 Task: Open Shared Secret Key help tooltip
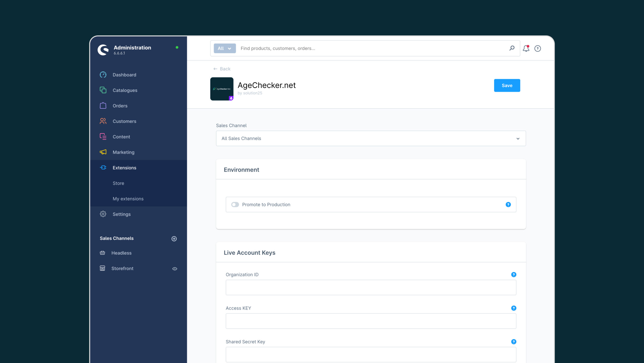(x=514, y=342)
